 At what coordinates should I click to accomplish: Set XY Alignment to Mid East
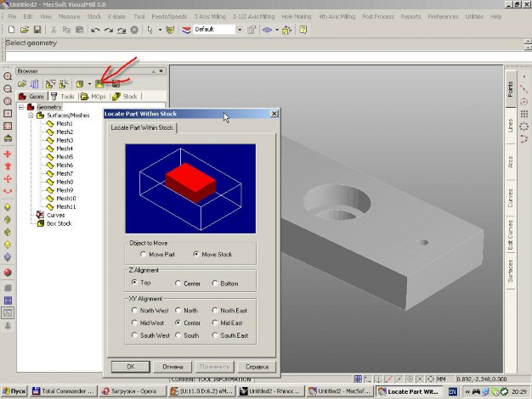point(214,323)
